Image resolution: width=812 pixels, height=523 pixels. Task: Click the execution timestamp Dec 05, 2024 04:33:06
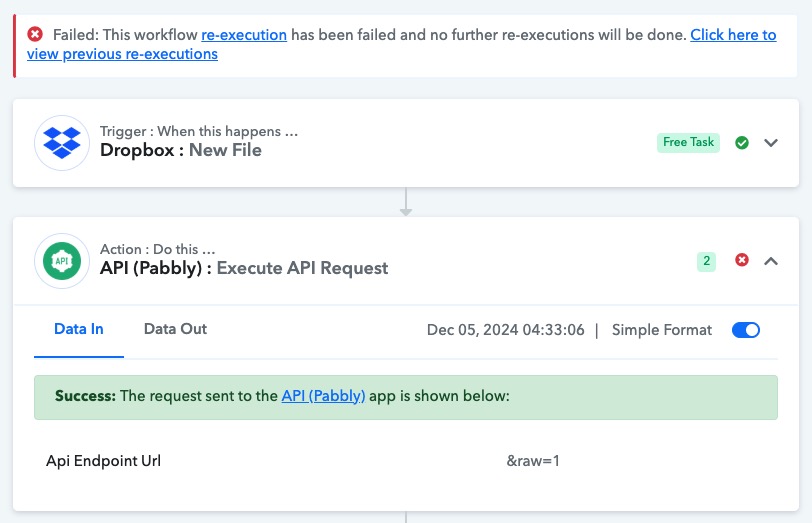click(x=505, y=330)
